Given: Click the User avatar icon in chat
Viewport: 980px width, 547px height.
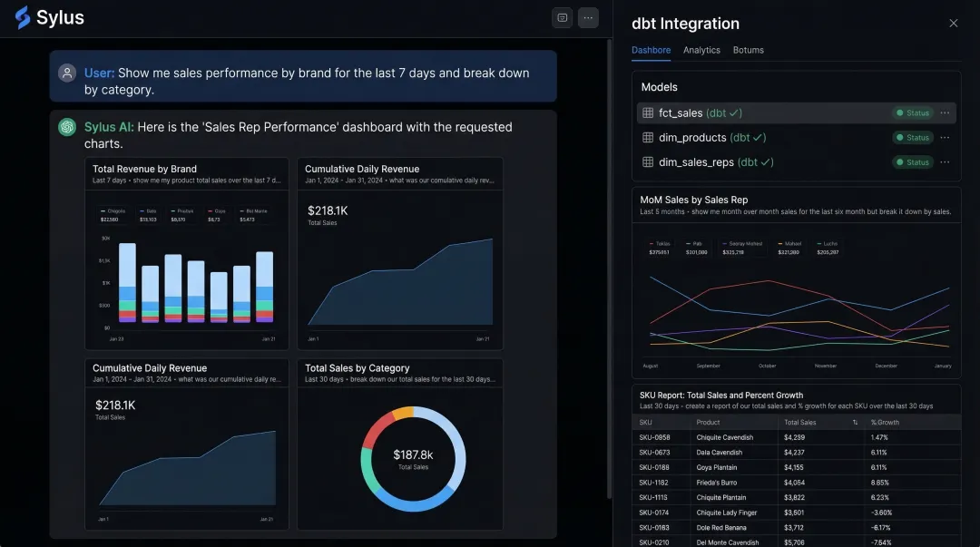Looking at the screenshot, I should point(66,73).
